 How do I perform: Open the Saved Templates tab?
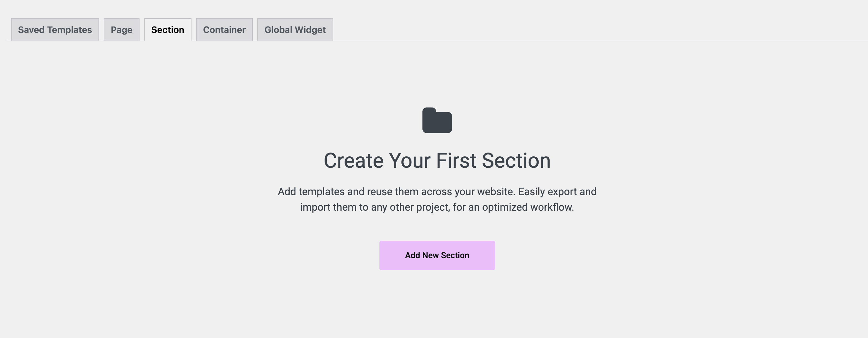(55, 30)
